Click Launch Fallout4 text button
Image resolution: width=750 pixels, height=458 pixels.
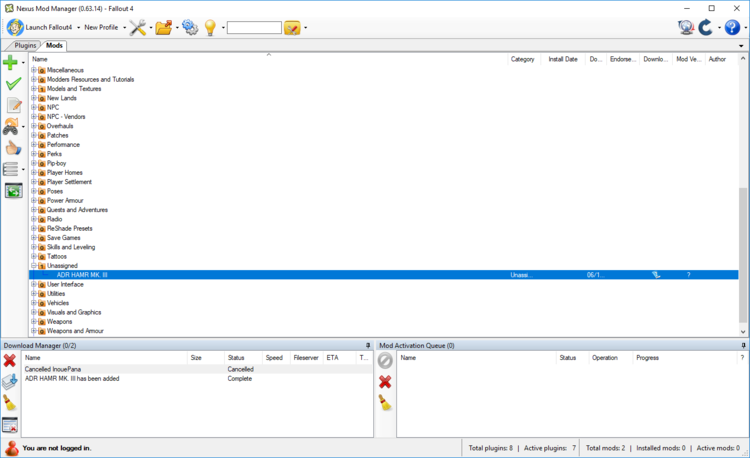point(49,27)
